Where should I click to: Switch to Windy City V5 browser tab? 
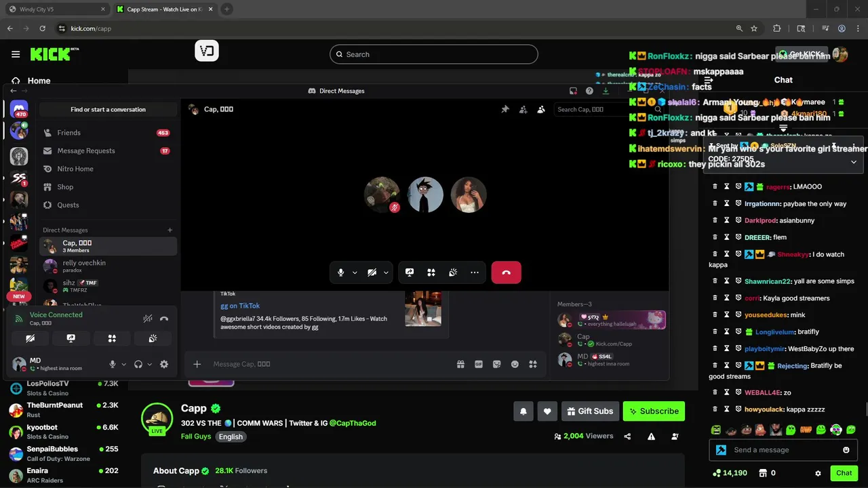coord(56,9)
